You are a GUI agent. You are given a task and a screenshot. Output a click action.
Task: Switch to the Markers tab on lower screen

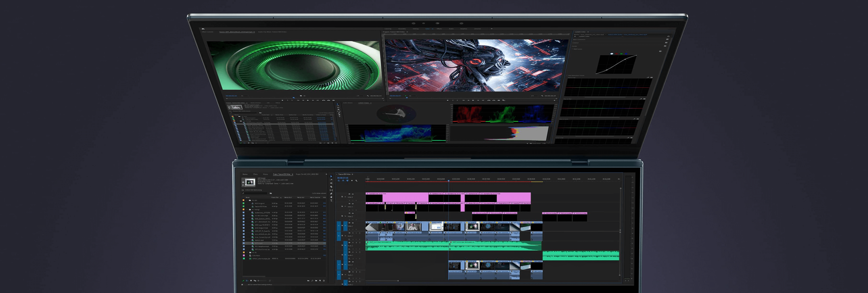pyautogui.click(x=245, y=175)
